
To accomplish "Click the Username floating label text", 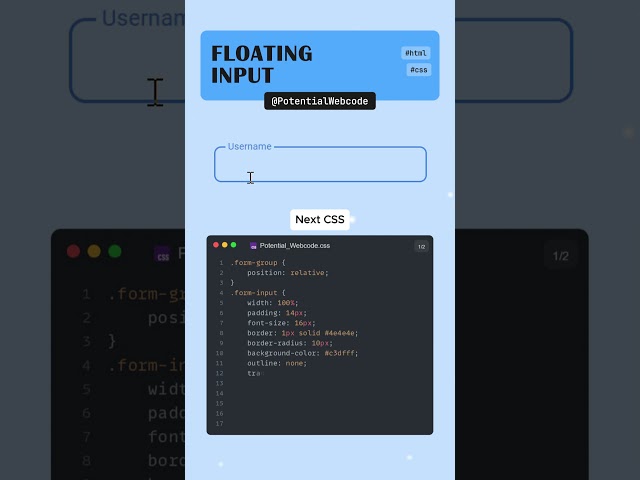I will tap(249, 147).
